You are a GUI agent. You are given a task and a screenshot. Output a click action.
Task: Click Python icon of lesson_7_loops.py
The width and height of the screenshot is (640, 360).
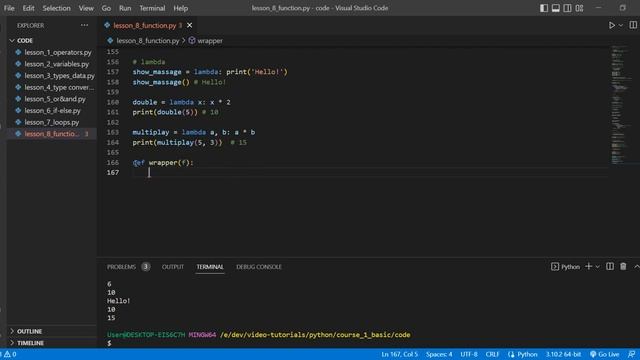click(x=18, y=122)
